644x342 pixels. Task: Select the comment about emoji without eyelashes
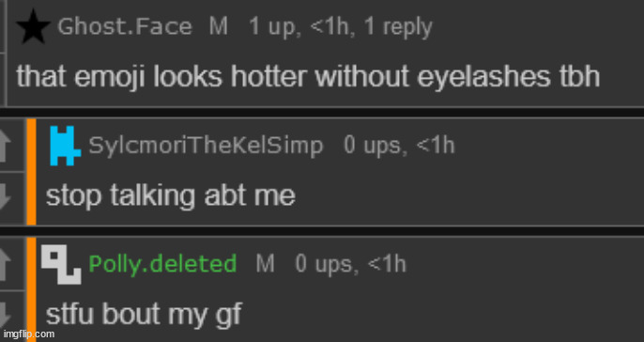tap(308, 77)
